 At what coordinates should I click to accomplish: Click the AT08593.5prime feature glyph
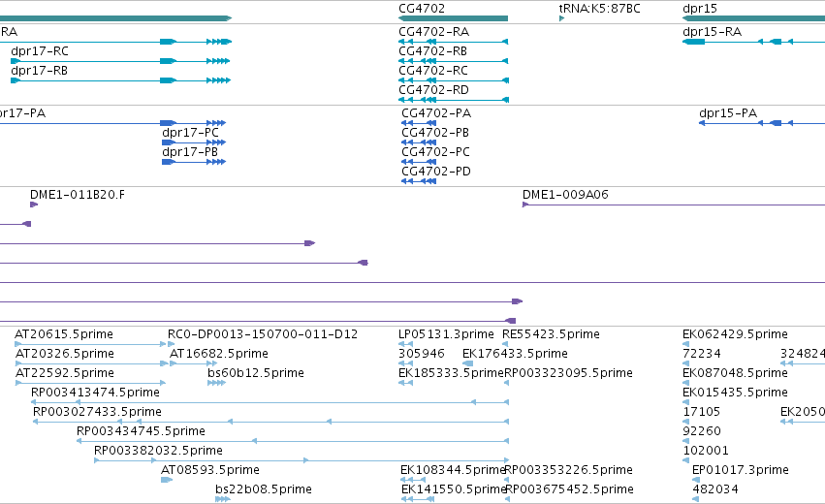(x=167, y=480)
